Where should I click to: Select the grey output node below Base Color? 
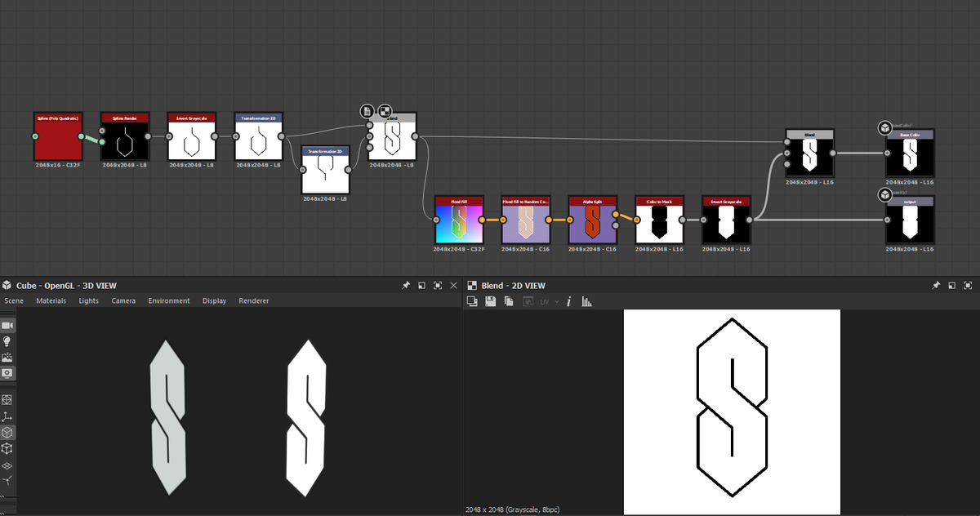click(910, 220)
